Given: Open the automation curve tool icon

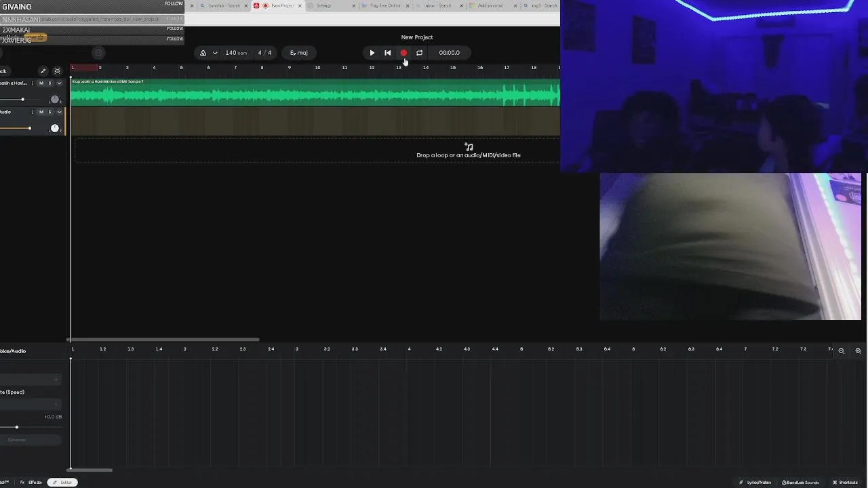Looking at the screenshot, I should [43, 71].
